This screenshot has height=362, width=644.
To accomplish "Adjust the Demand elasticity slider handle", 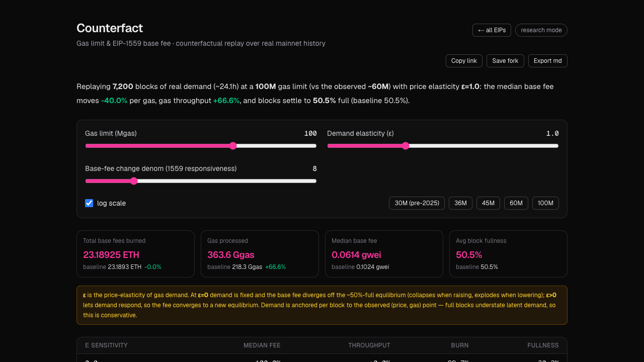I will (406, 146).
